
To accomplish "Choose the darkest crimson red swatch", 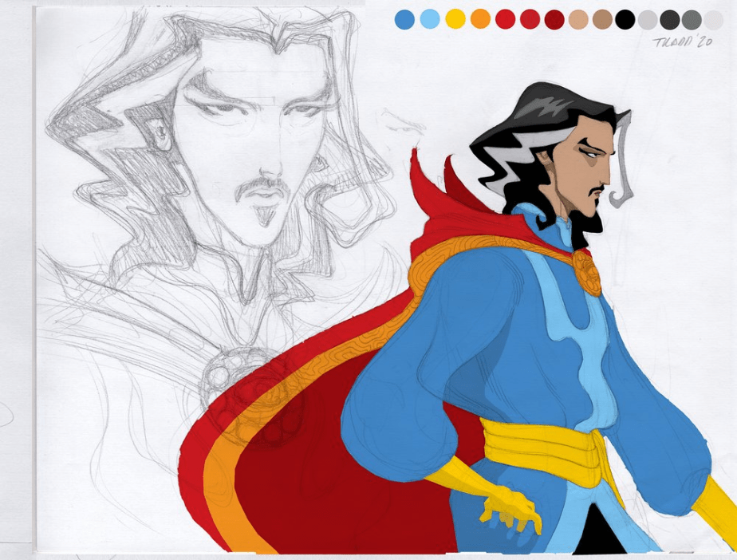I will coord(554,19).
